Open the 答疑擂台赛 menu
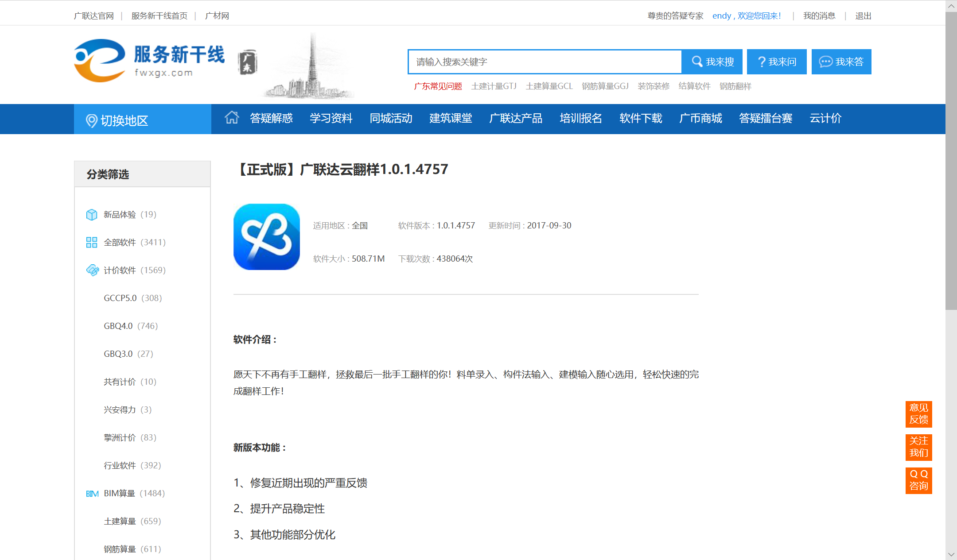The height and width of the screenshot is (560, 957). (766, 118)
